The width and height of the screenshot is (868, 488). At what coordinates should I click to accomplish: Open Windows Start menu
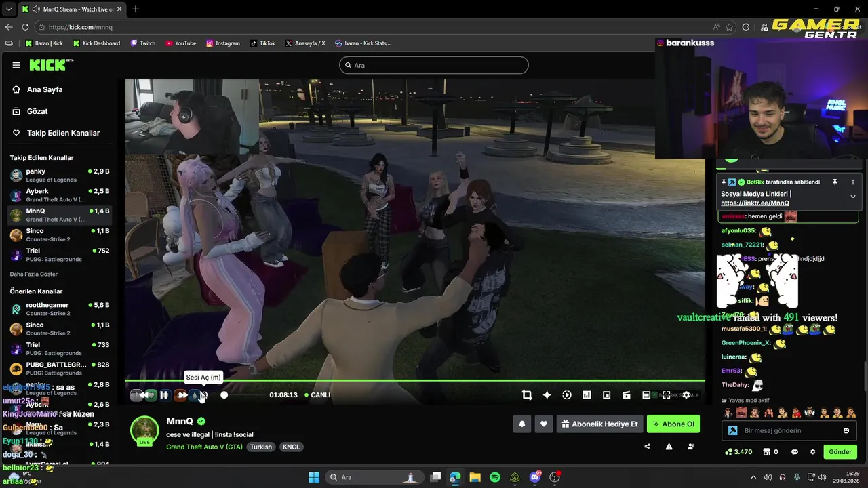314,477
